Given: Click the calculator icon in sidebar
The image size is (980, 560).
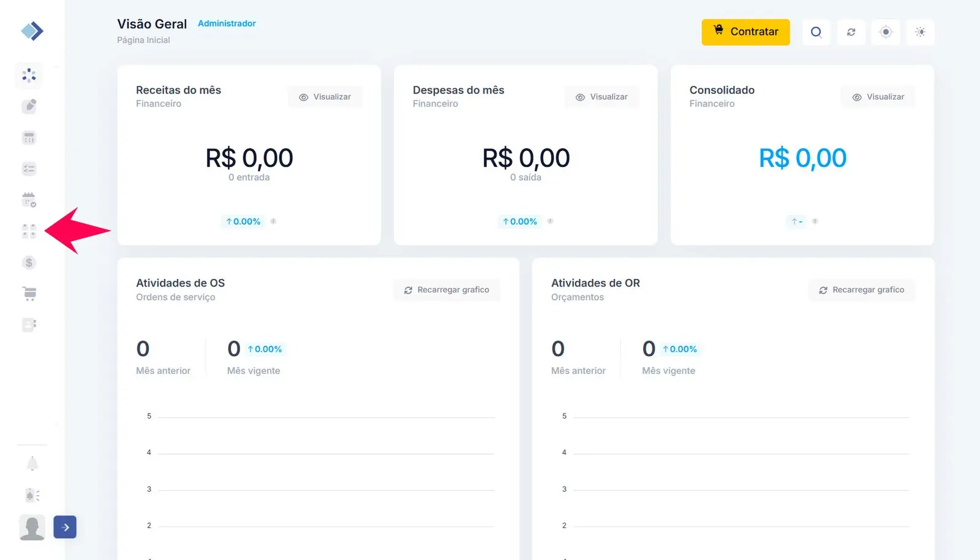Looking at the screenshot, I should [29, 138].
